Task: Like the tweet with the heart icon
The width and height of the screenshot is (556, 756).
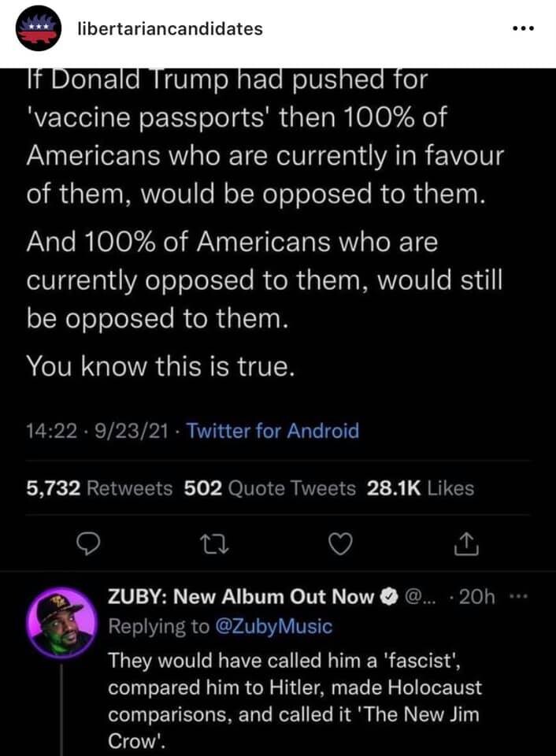Action: (341, 543)
